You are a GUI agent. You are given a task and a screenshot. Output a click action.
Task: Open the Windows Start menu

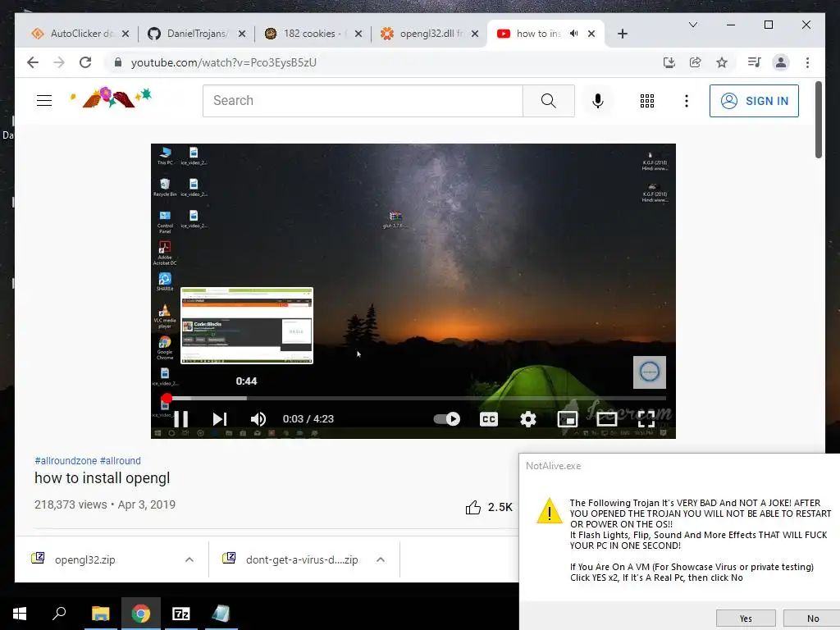click(20, 614)
